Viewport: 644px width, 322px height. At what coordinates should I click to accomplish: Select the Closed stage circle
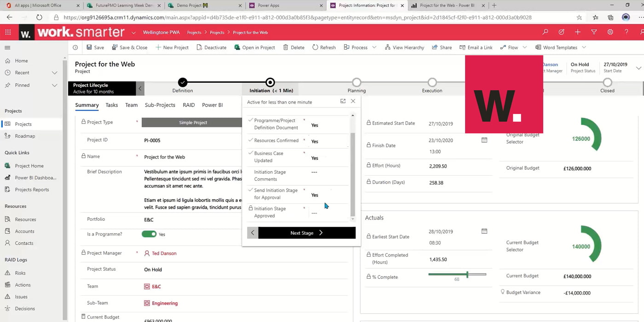[x=607, y=82]
